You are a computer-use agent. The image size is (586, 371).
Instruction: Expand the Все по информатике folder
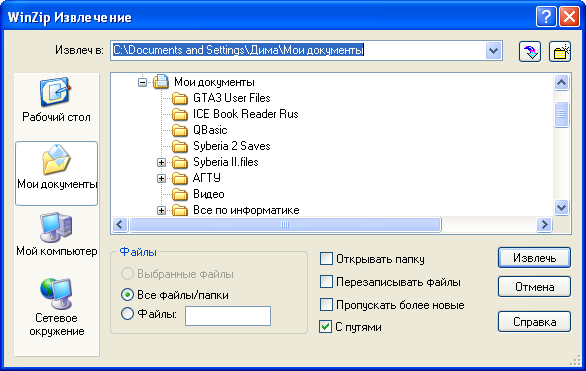(x=161, y=211)
